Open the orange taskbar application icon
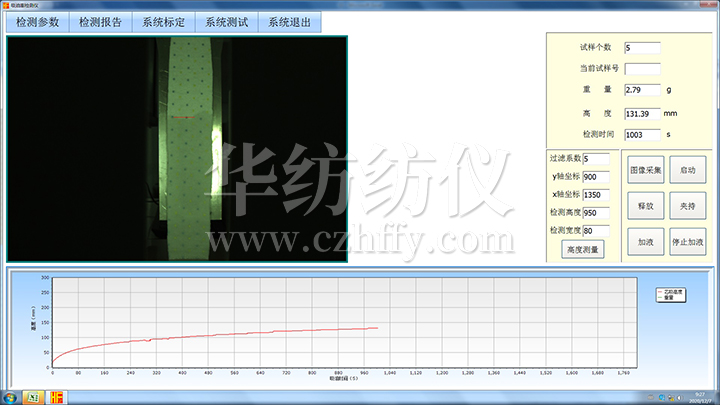Image resolution: width=720 pixels, height=405 pixels. (x=58, y=397)
